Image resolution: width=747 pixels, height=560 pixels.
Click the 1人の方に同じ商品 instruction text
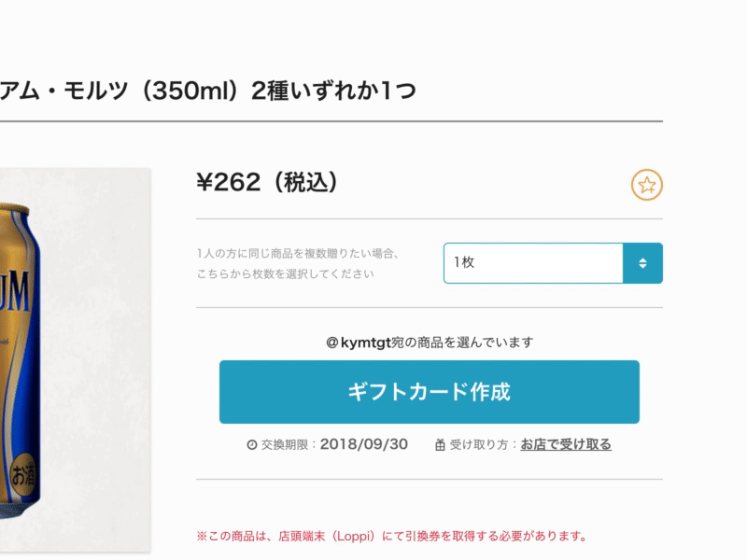click(x=298, y=253)
